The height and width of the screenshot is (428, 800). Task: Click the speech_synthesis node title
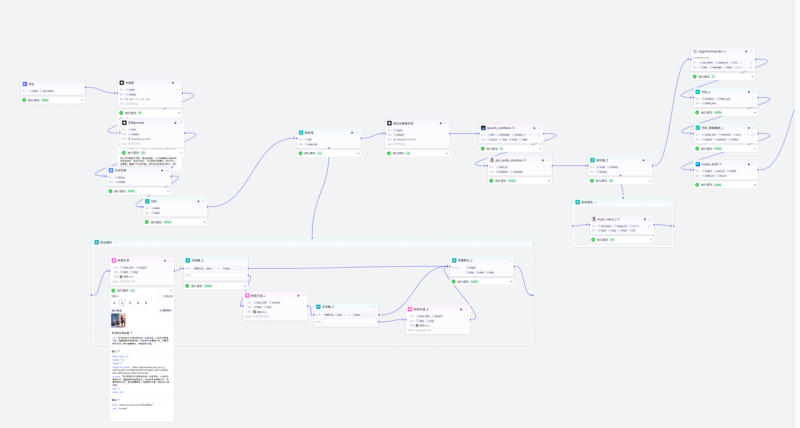500,128
